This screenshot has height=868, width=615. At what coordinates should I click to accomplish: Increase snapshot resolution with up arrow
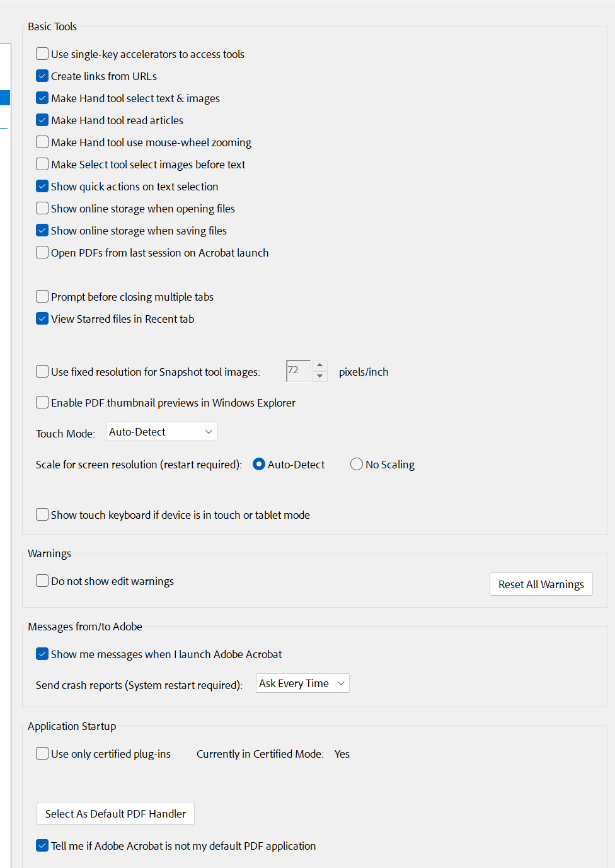point(320,366)
